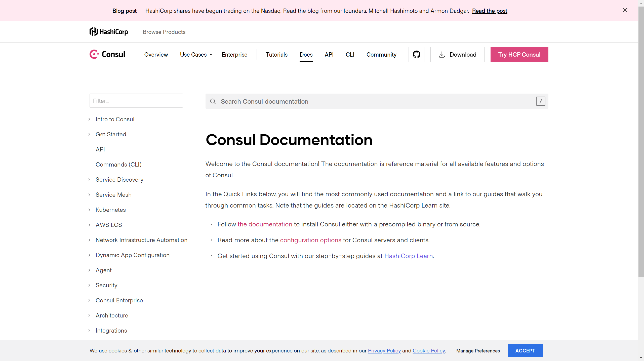This screenshot has height=361, width=644.
Task: Open the Enterprise nav item
Action: coord(234,55)
